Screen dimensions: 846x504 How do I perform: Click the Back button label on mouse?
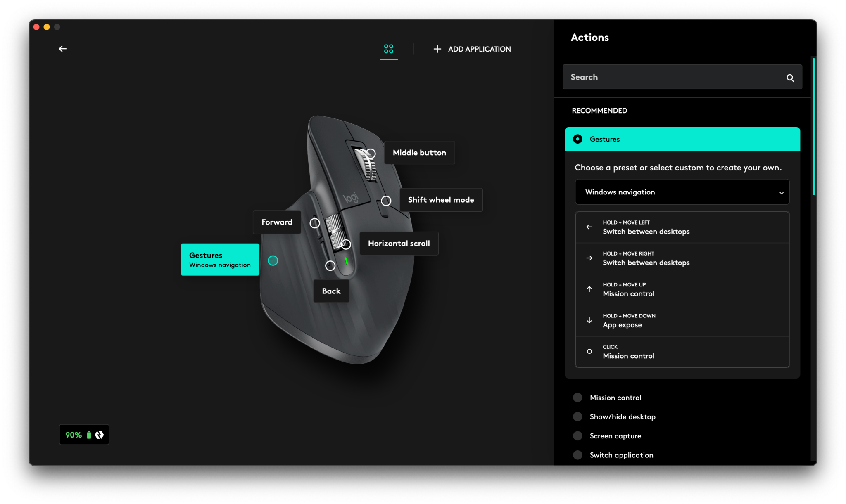click(x=331, y=290)
